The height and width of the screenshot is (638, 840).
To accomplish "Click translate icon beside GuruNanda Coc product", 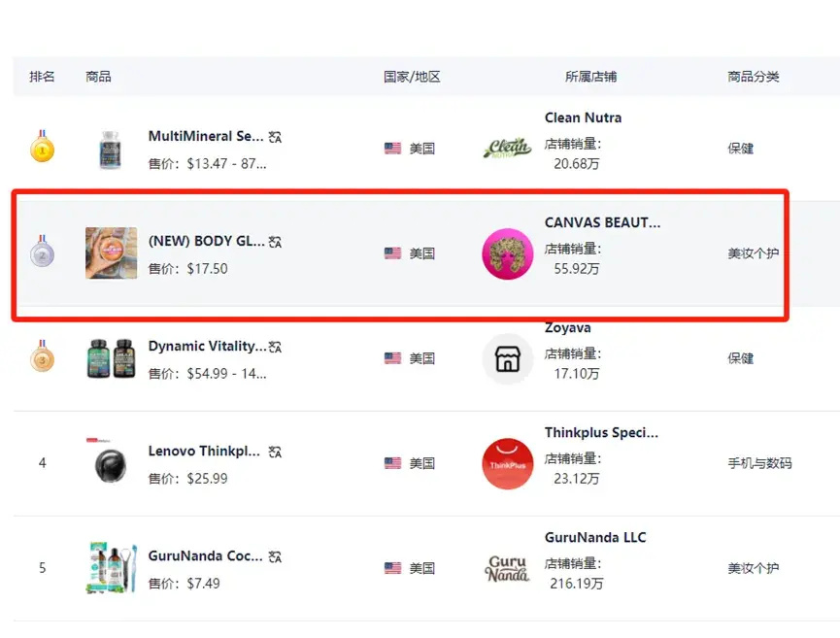I will tap(275, 556).
